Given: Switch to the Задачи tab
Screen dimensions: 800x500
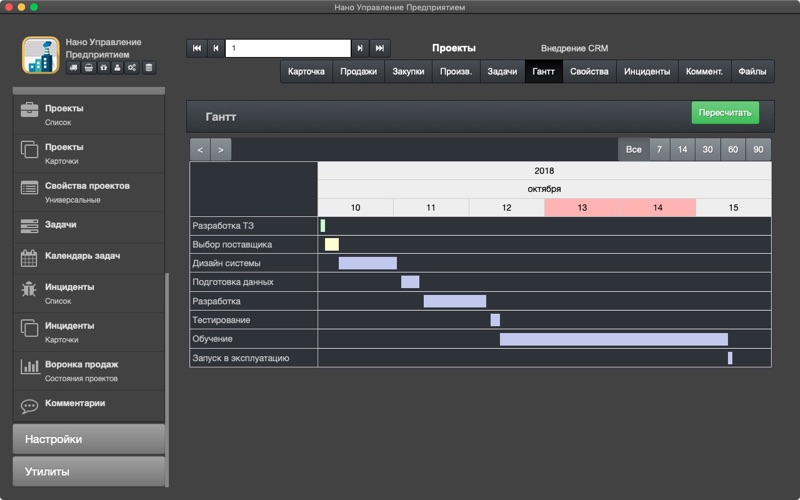Looking at the screenshot, I should click(502, 71).
